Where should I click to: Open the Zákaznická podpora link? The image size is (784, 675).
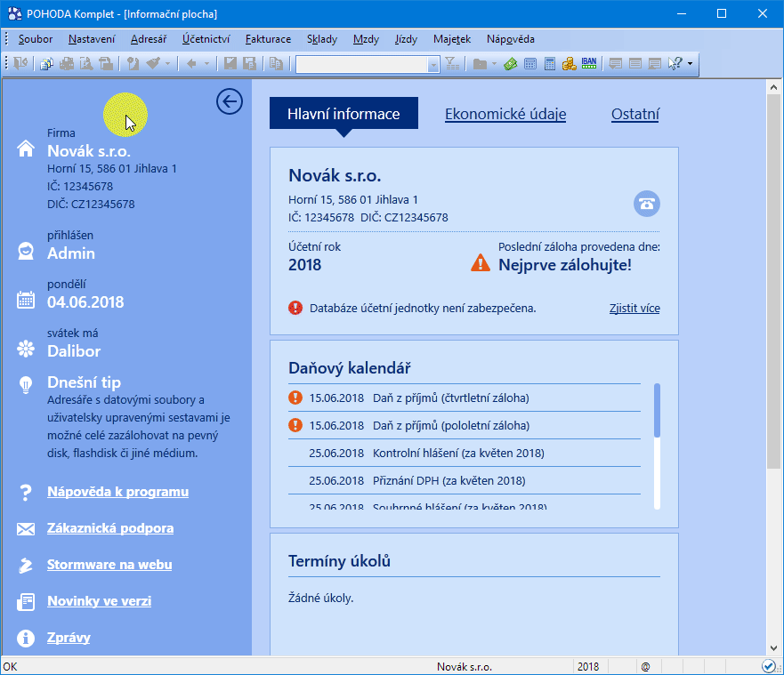110,528
